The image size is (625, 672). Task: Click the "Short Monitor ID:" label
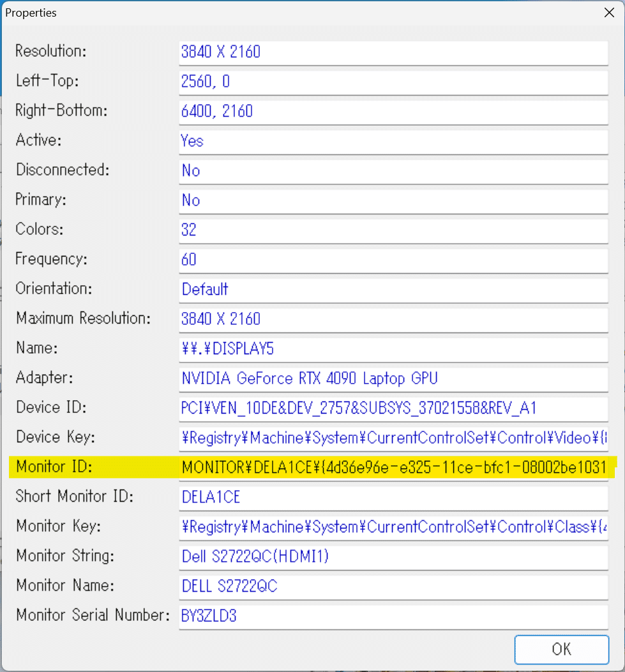[75, 497]
